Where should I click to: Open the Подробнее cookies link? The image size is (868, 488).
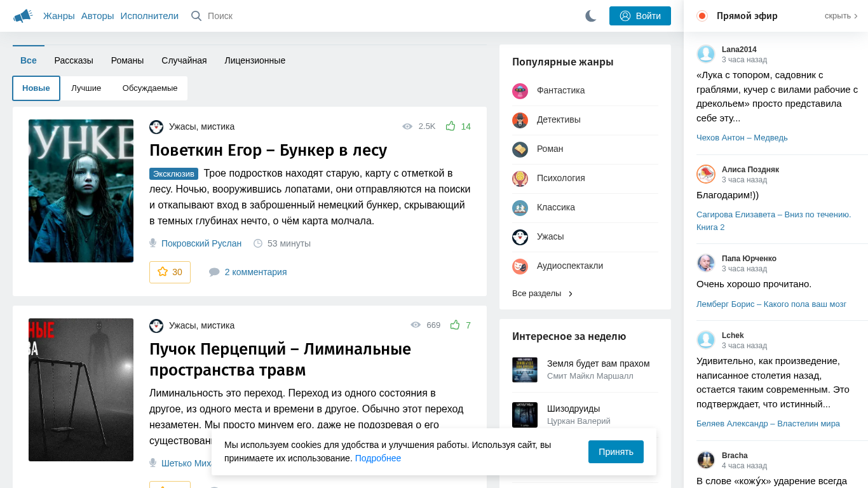(x=378, y=458)
